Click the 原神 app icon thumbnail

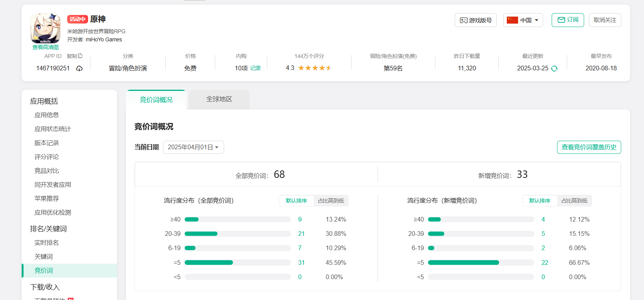pyautogui.click(x=46, y=28)
